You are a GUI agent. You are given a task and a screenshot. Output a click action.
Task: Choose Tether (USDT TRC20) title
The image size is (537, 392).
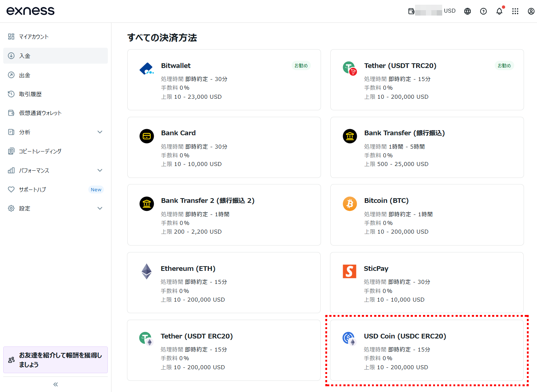coord(400,65)
